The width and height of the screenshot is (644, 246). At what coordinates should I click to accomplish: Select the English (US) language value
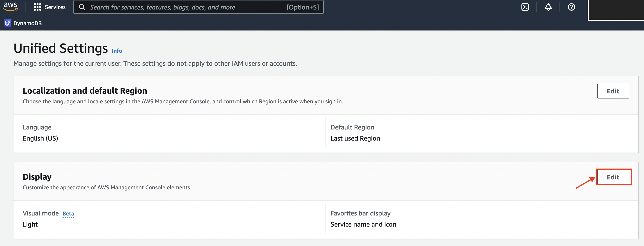(x=40, y=138)
